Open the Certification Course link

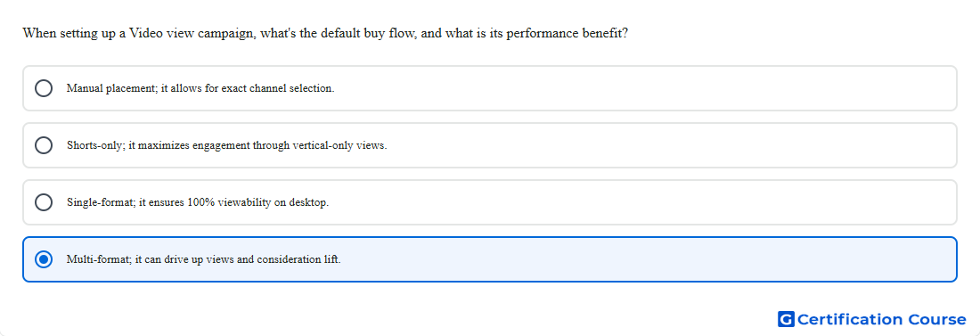[x=872, y=320]
